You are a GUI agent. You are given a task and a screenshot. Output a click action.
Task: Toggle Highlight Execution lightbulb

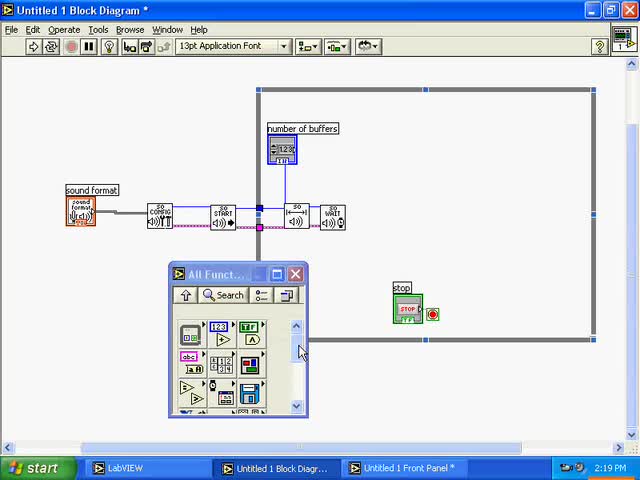pyautogui.click(x=109, y=47)
